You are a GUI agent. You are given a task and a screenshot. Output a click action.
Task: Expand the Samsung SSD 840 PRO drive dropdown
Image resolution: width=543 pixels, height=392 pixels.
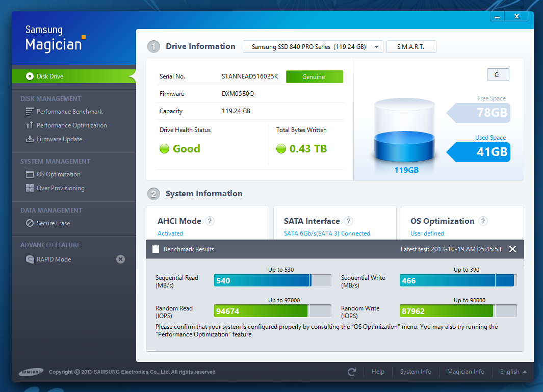click(x=313, y=47)
